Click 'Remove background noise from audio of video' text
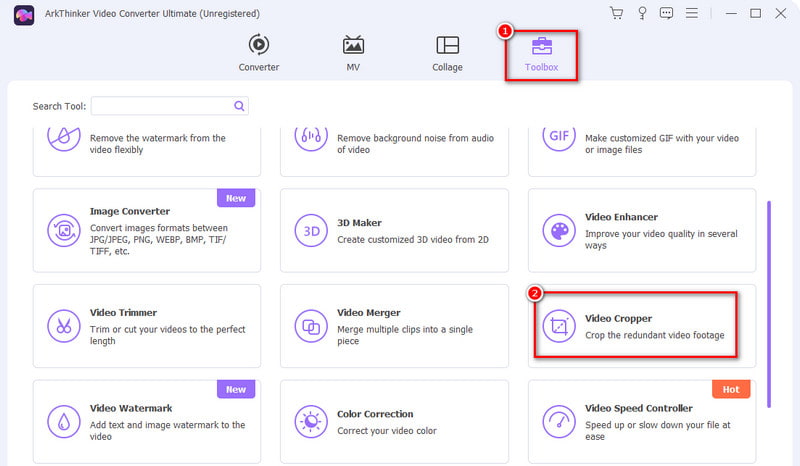The width and height of the screenshot is (800, 466). (415, 143)
